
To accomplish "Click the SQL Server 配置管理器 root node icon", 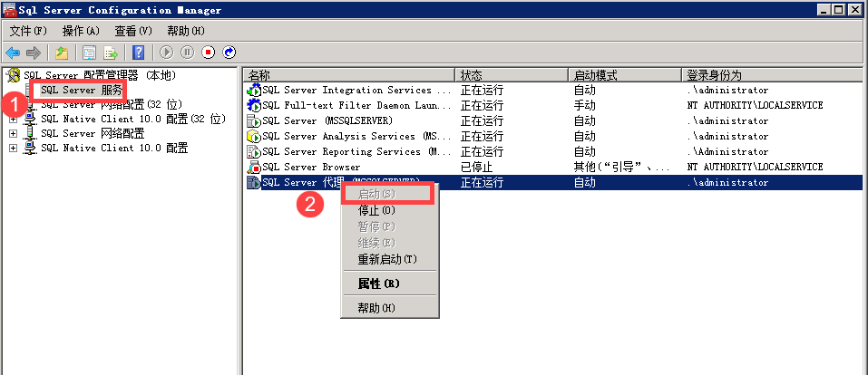I will (x=15, y=74).
